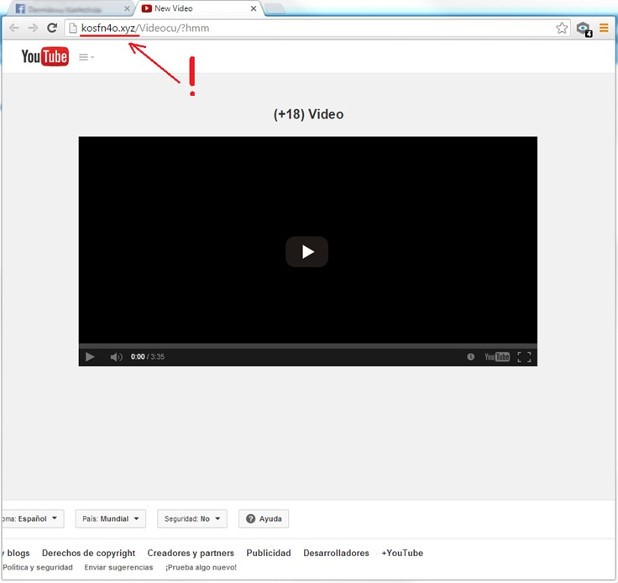Viewport: 618px width, 583px height.
Task: Click the YouTube logo in header
Action: (45, 57)
